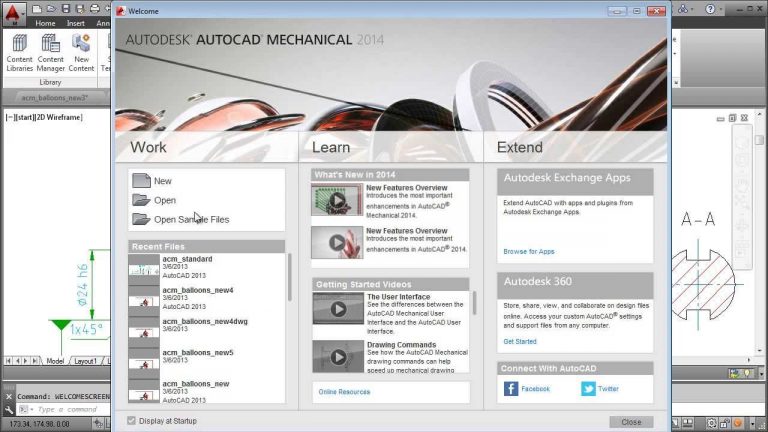
Task: Open recent file acm_balloons_new
Action: pos(206,391)
